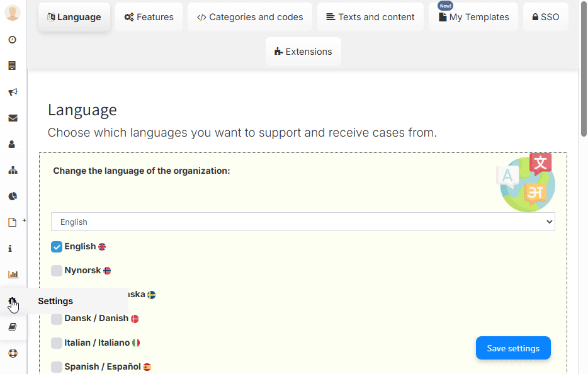The height and width of the screenshot is (374, 588).
Task: Open the pie chart icon
Action: coord(13,196)
